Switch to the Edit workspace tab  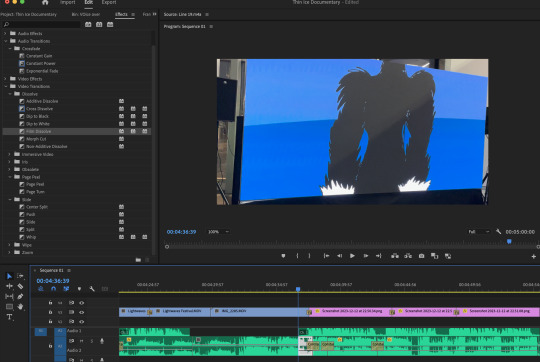[89, 2]
